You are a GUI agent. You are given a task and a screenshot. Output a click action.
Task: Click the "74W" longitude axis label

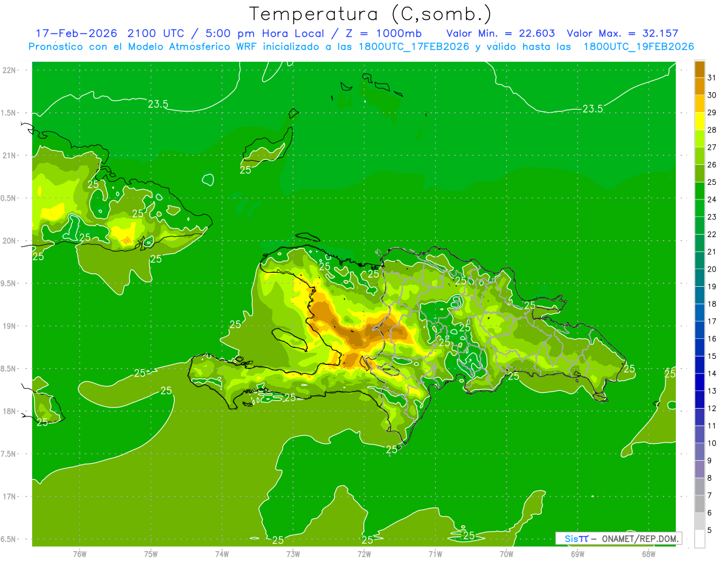pyautogui.click(x=222, y=553)
